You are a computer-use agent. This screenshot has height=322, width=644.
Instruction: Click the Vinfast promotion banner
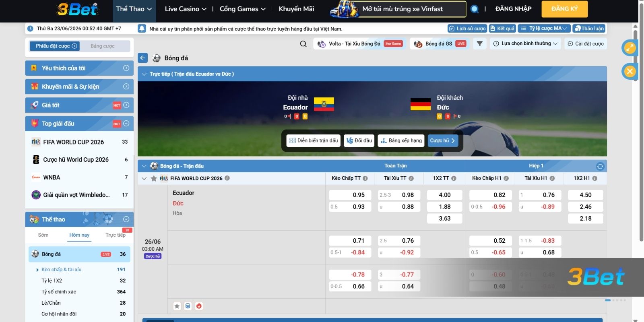[x=398, y=9]
